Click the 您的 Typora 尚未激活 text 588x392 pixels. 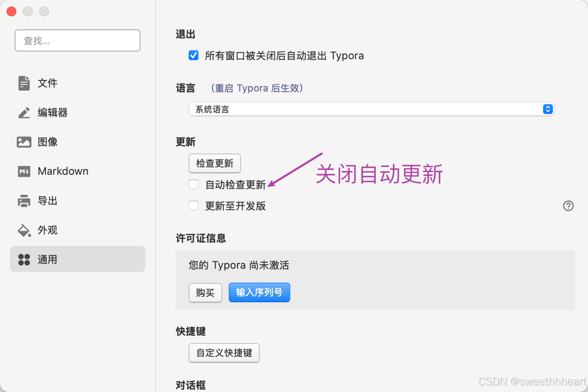tap(239, 265)
